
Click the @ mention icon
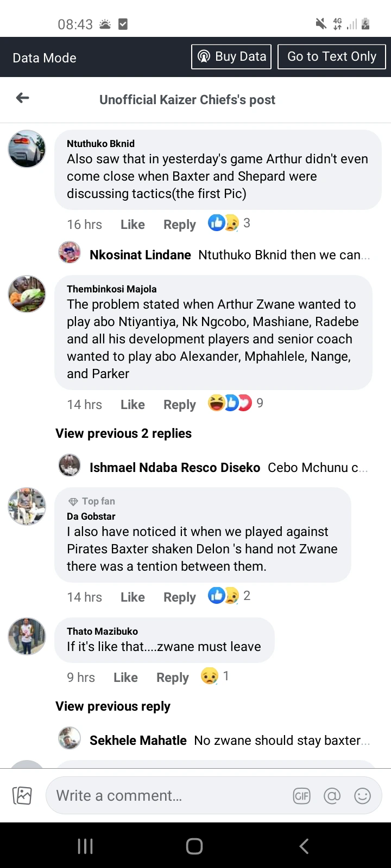pyautogui.click(x=332, y=795)
